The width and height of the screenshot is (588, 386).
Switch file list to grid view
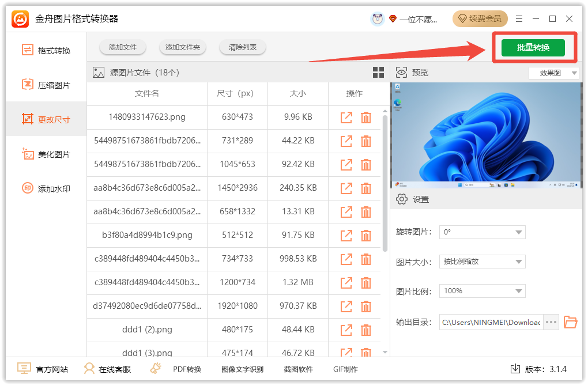[378, 73]
